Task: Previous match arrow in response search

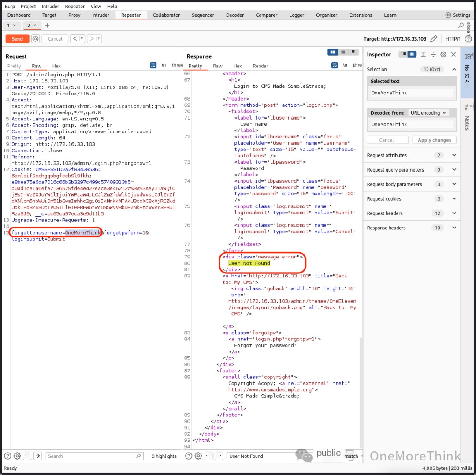Action: [x=208, y=456]
